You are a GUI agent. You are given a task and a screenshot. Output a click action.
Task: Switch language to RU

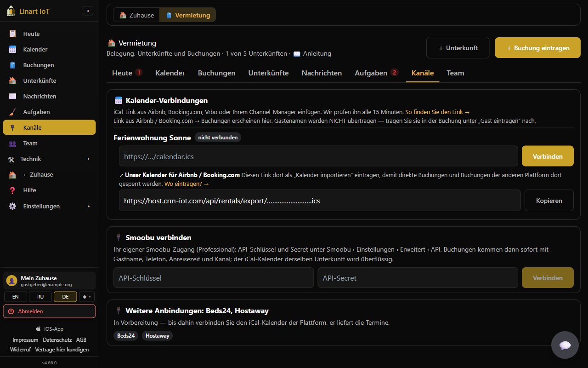(40, 297)
